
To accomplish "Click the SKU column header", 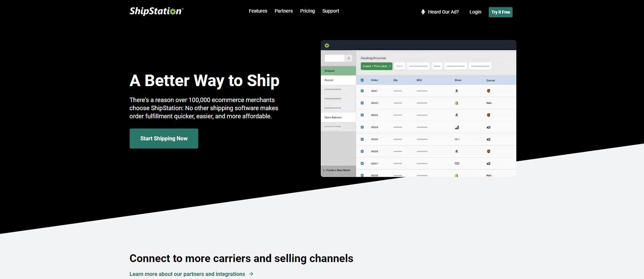I will point(419,80).
